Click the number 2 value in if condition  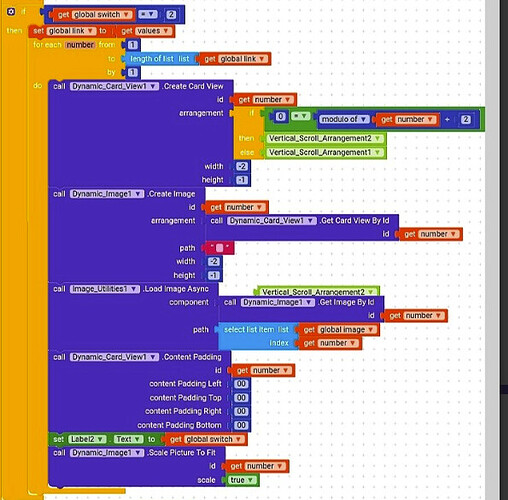tap(171, 15)
